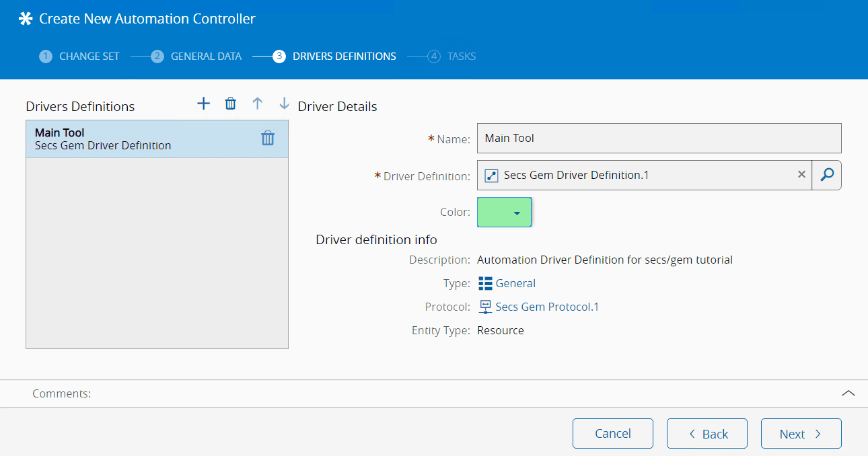
Task: Open Driver Definition search magnifier
Action: (827, 175)
